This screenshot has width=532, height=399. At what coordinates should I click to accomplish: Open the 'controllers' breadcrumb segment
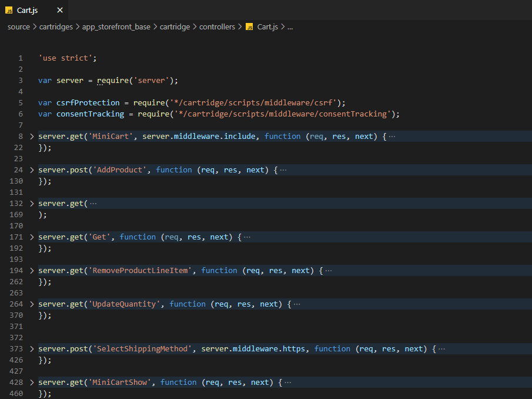click(217, 27)
